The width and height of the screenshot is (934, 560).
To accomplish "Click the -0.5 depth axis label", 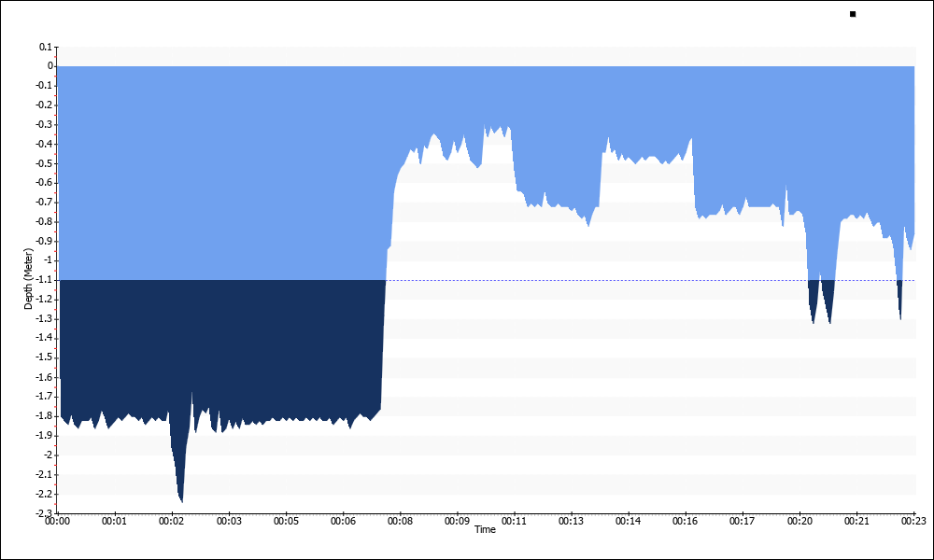I will pos(44,163).
